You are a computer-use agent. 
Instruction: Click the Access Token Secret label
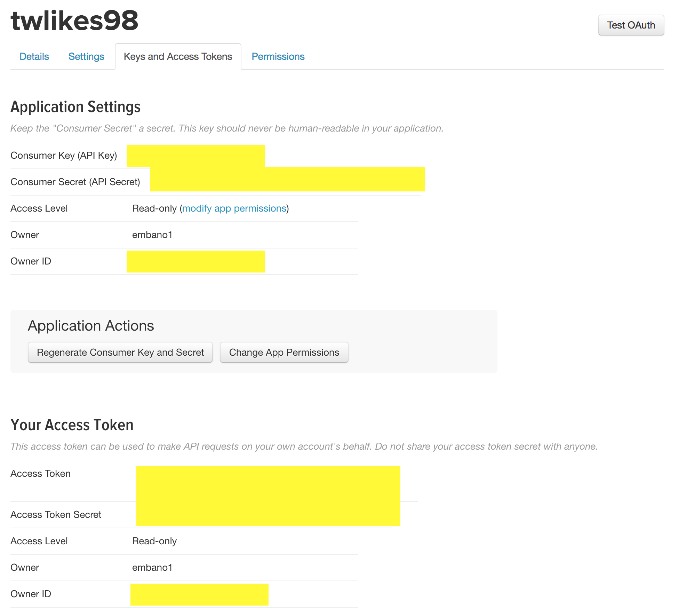pyautogui.click(x=56, y=514)
